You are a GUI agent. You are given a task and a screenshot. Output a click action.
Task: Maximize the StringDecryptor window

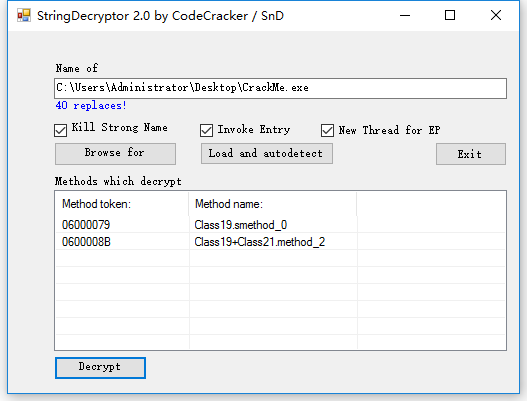click(450, 15)
